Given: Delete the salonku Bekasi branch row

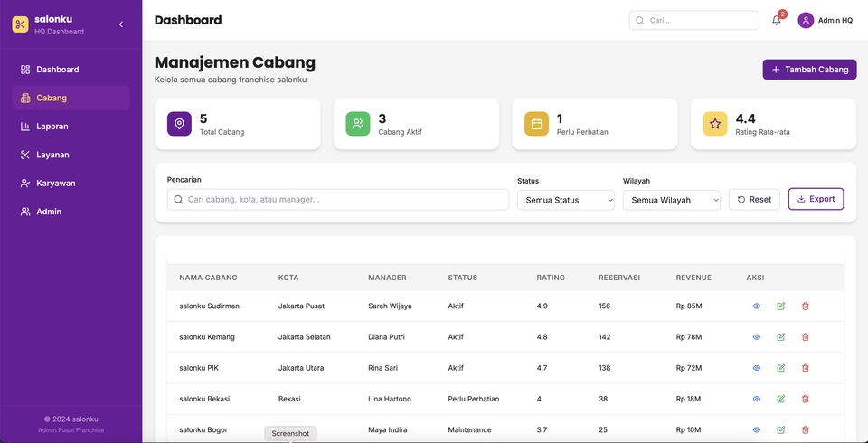Looking at the screenshot, I should tap(805, 399).
